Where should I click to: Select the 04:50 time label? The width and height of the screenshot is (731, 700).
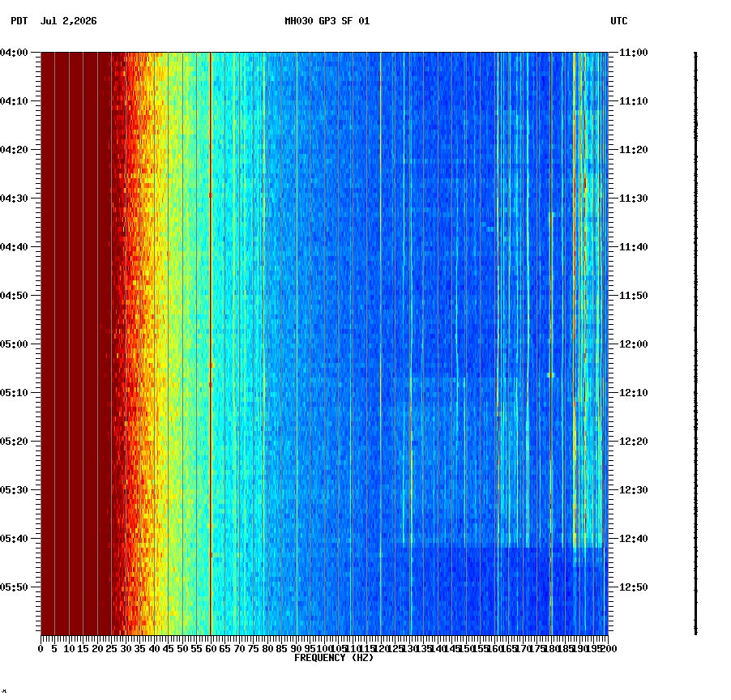pyautogui.click(x=14, y=296)
